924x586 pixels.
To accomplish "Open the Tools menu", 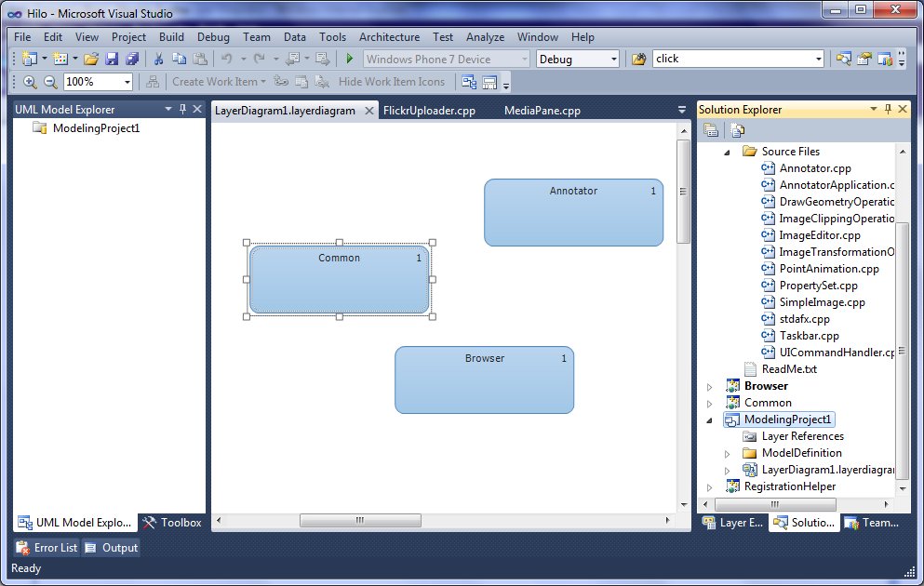I will pos(332,36).
